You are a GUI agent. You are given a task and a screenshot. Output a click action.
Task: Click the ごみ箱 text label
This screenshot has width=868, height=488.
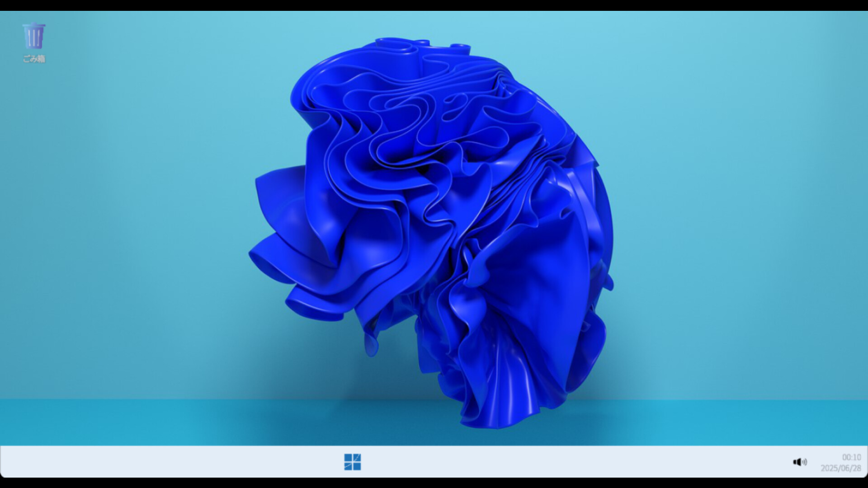pyautogui.click(x=34, y=59)
